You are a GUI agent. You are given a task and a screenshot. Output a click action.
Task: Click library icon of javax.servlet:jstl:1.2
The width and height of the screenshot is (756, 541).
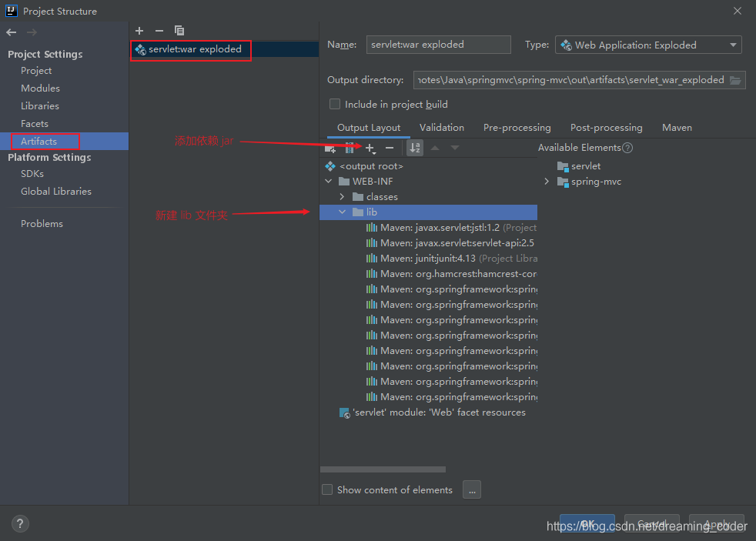(x=371, y=227)
